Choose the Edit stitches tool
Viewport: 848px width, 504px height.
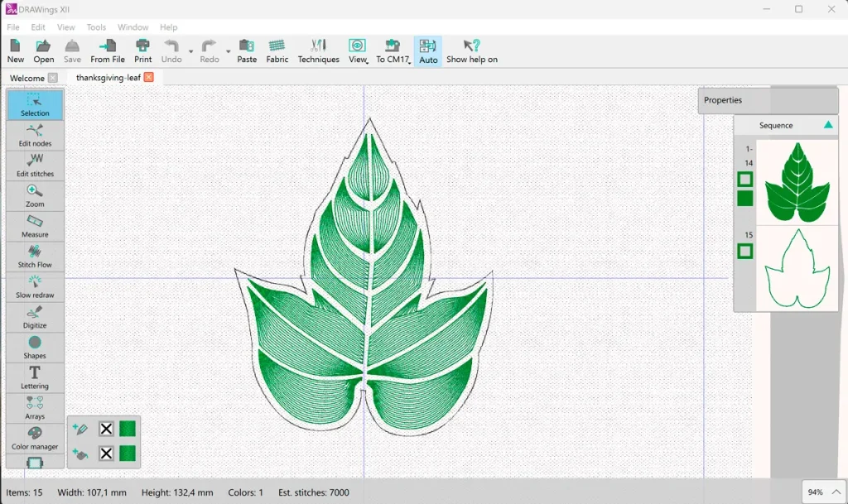coord(35,166)
